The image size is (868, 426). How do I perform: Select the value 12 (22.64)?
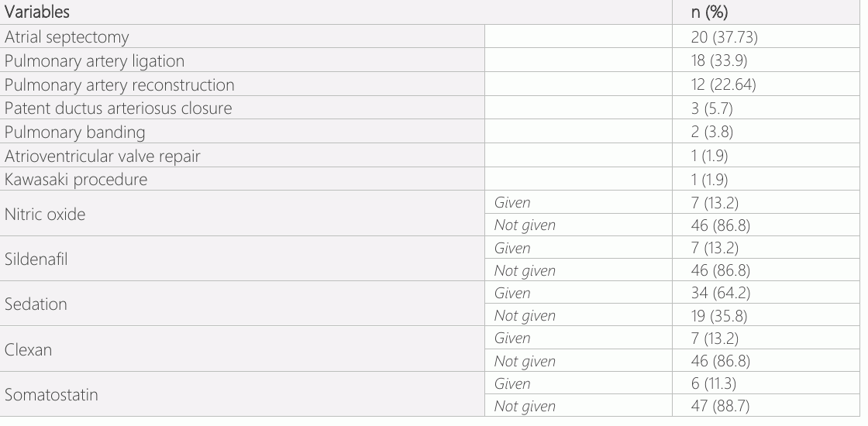click(x=723, y=84)
